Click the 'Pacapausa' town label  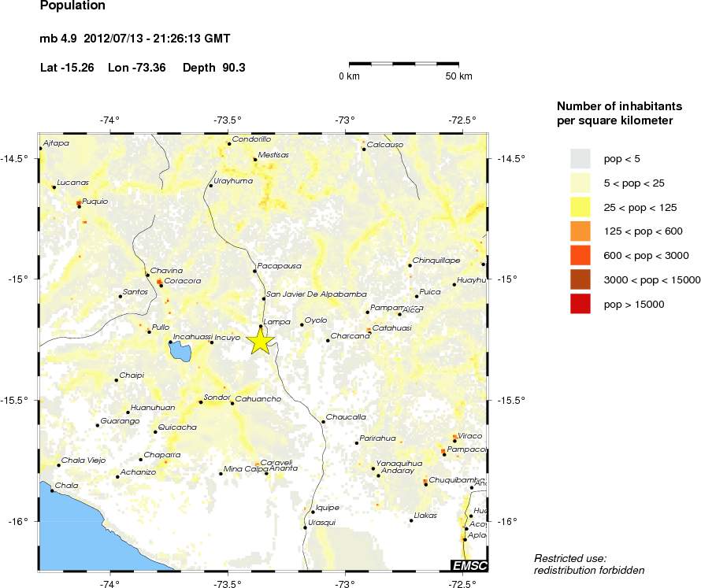click(x=280, y=266)
